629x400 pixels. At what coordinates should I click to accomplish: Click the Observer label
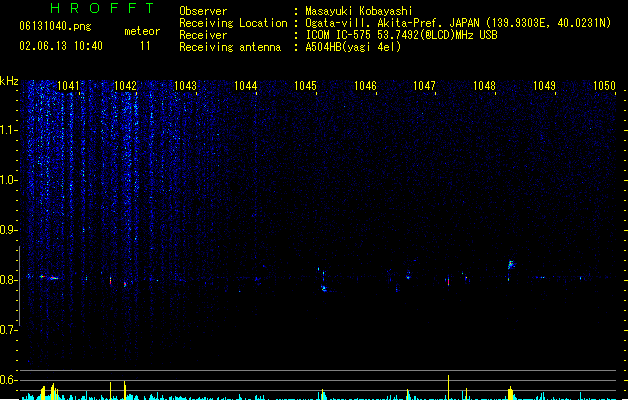(x=203, y=11)
